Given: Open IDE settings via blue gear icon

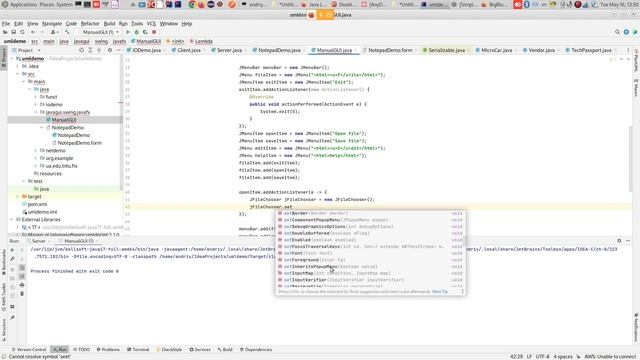Looking at the screenshot, I should [x=626, y=32].
